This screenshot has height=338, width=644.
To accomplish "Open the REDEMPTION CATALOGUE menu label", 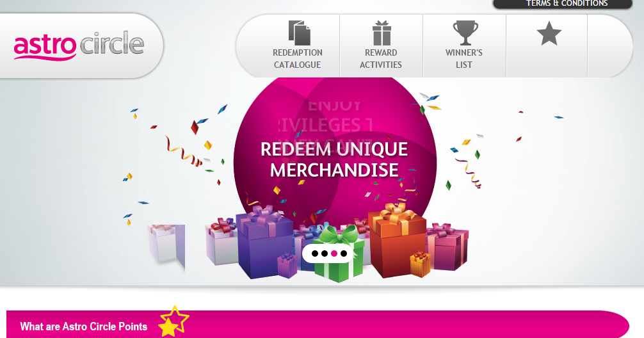I will pos(298,59).
